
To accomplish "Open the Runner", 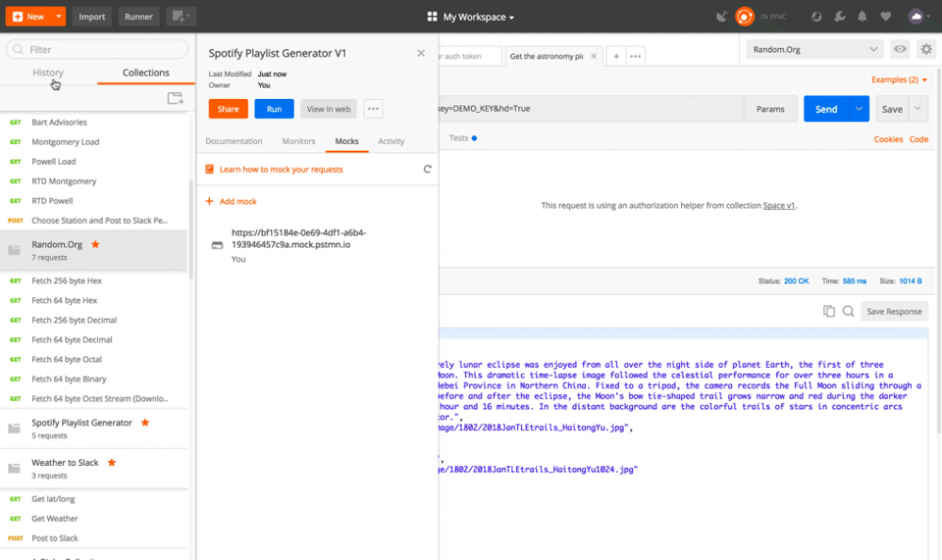I will point(138,17).
